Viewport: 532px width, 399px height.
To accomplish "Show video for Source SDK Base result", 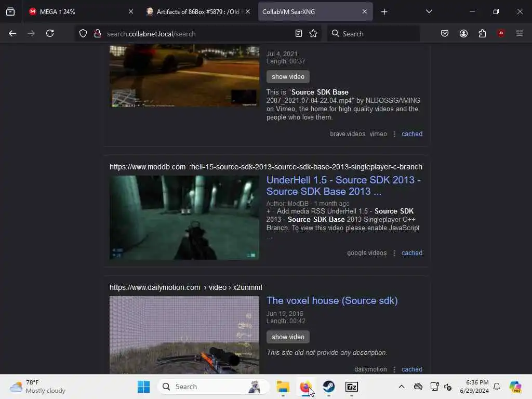I will [288, 77].
